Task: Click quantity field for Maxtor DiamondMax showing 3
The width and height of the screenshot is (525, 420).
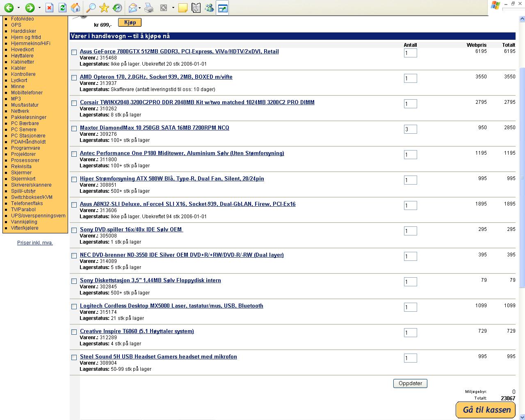Action: tap(411, 129)
